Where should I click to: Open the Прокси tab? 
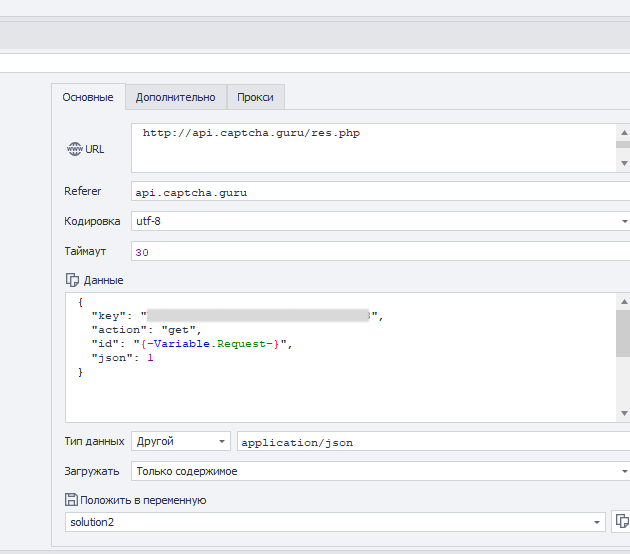click(x=256, y=97)
